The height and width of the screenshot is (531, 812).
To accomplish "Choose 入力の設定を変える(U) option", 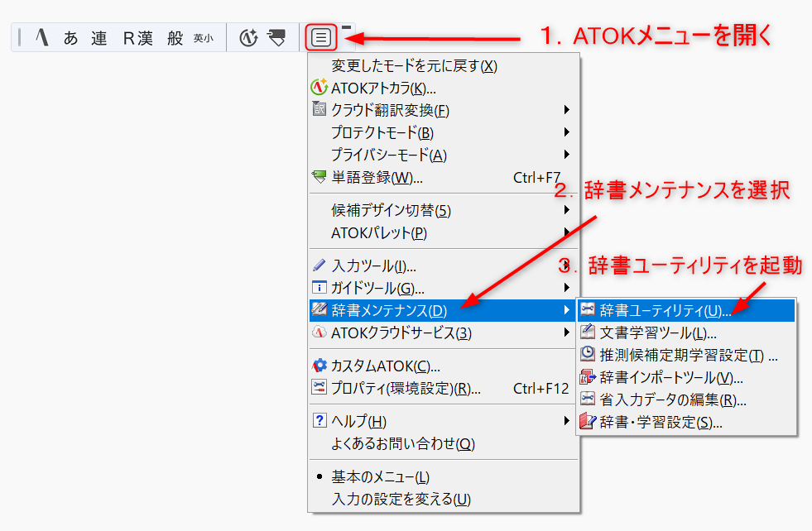I will pos(444,499).
